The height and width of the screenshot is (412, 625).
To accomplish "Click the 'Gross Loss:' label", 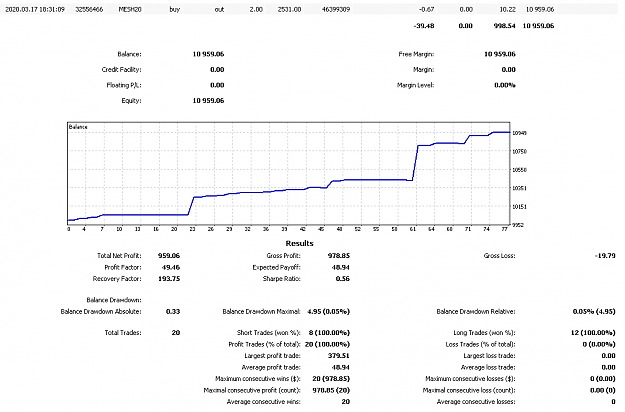I will click(x=499, y=256).
